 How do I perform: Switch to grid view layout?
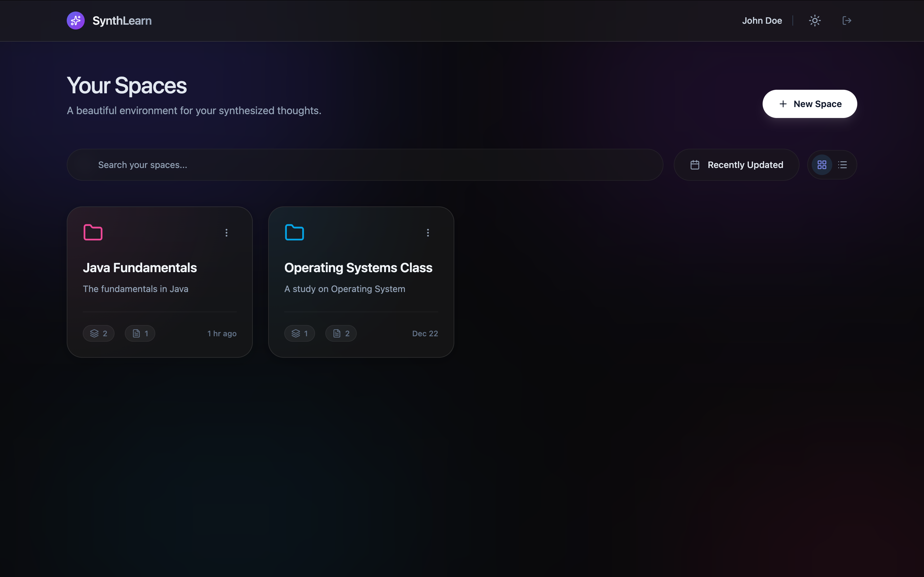pos(822,164)
